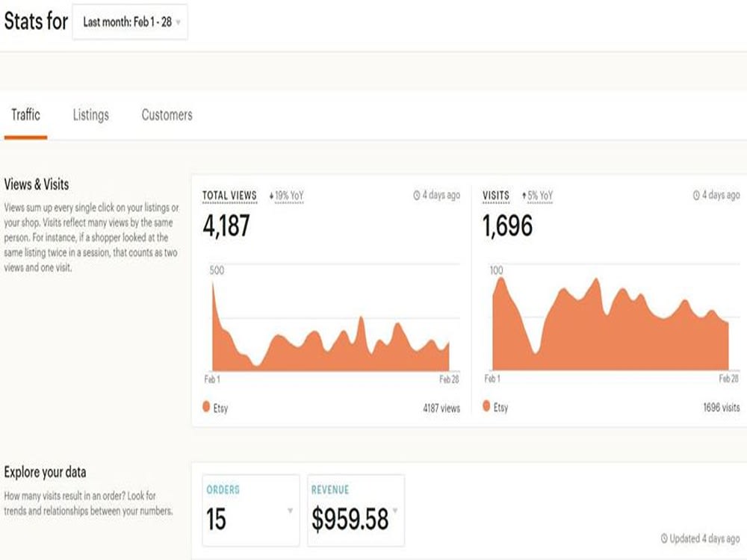Open the Customers tab
747x560 pixels.
[x=167, y=115]
